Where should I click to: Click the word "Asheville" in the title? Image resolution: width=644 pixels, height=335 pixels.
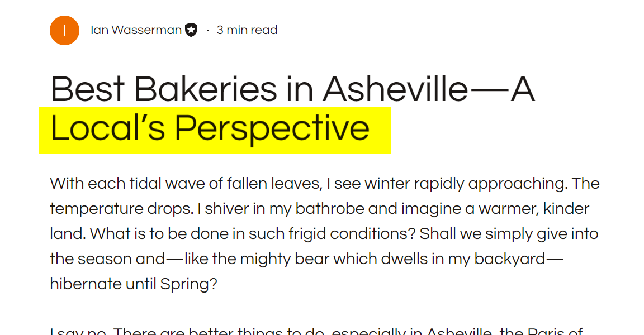(x=395, y=89)
